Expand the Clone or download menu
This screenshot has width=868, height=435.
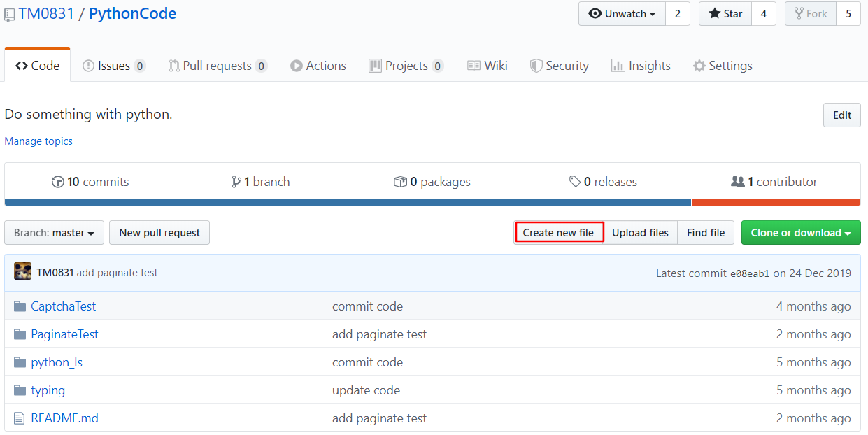[801, 233]
